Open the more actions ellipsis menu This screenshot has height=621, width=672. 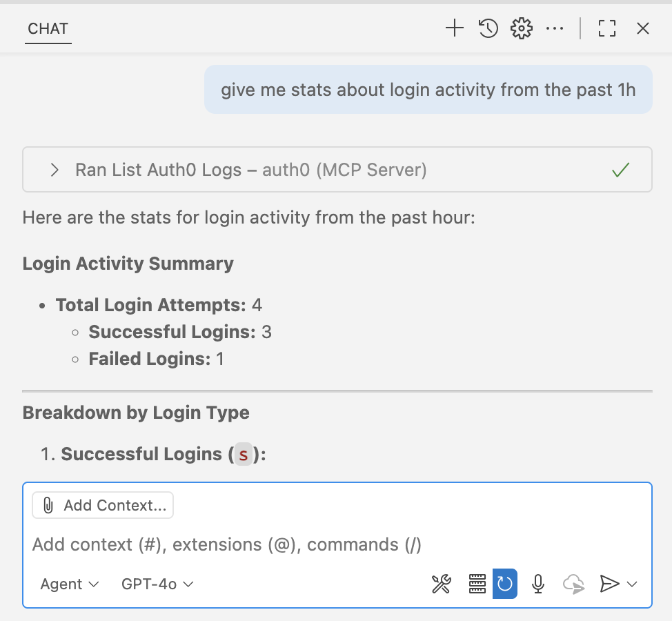555,29
